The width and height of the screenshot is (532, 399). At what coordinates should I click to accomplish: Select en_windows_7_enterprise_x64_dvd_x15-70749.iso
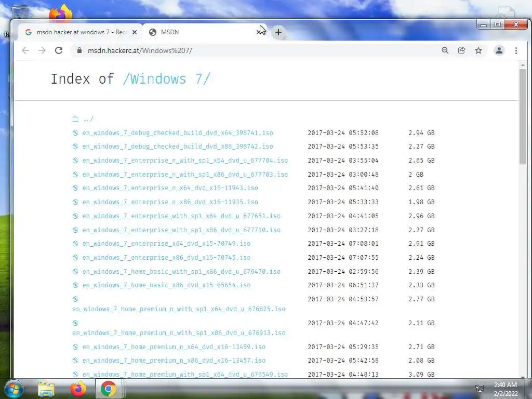tap(166, 244)
